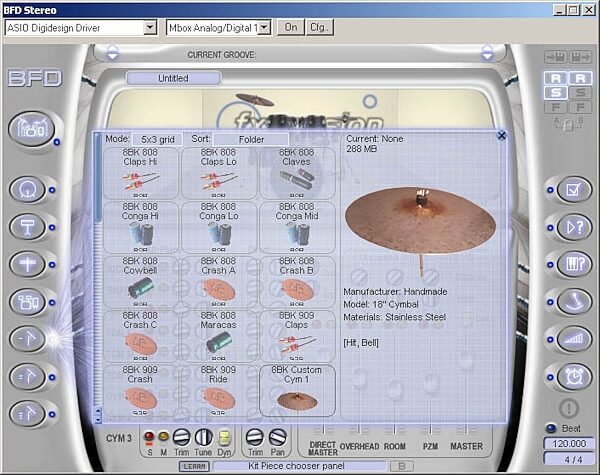Click the small blue dot beside kick button
600x475 pixels.
click(52, 190)
